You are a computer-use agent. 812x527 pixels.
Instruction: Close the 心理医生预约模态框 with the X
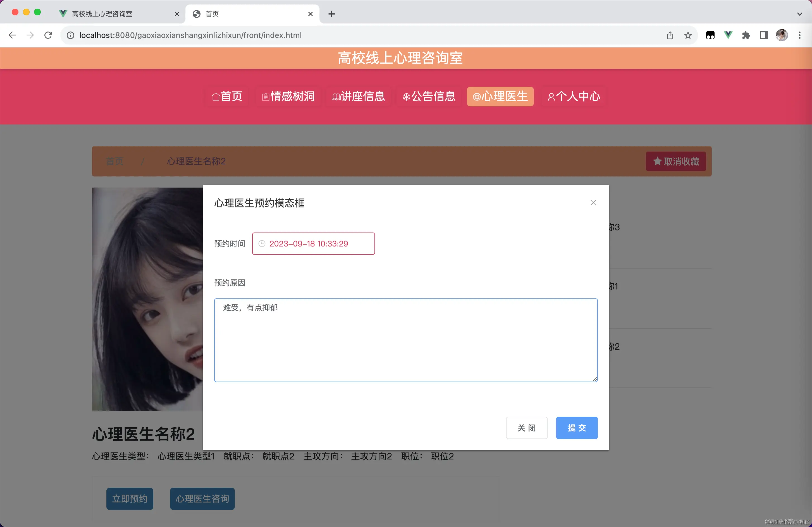pyautogui.click(x=593, y=202)
